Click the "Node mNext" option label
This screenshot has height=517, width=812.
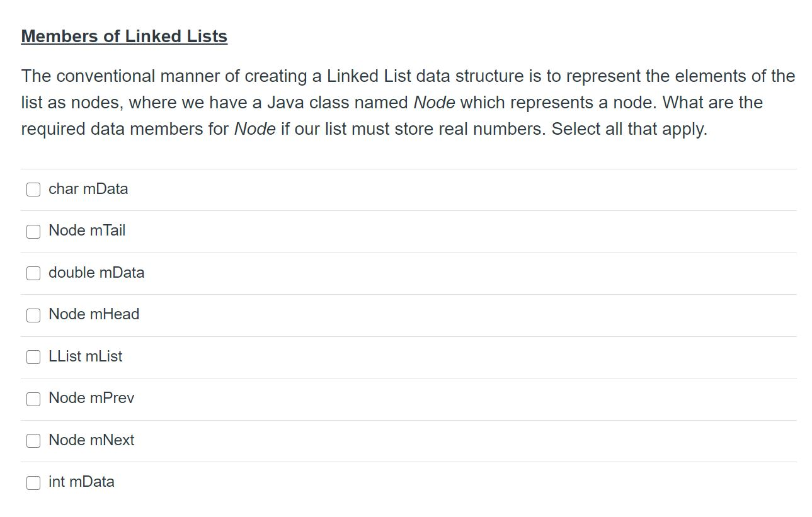point(91,440)
